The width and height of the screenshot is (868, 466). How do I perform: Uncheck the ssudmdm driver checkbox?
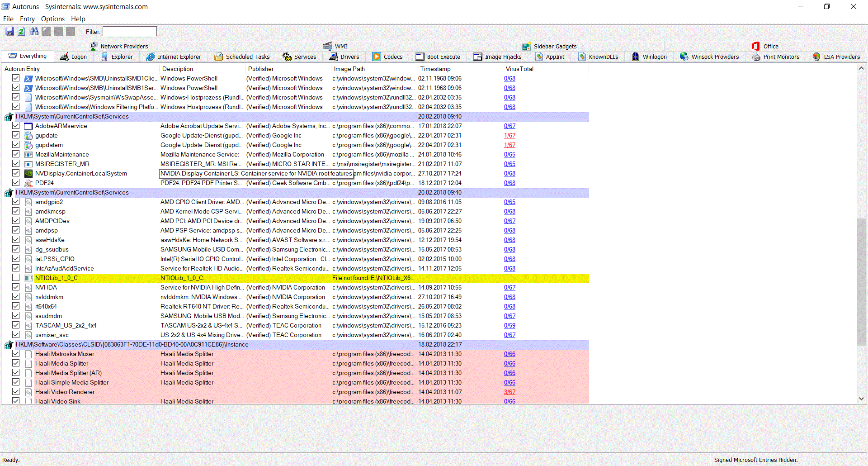[x=16, y=315]
